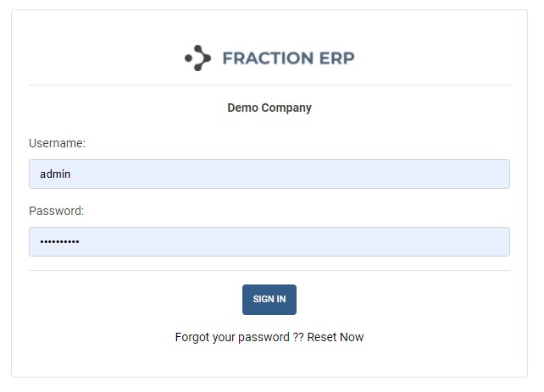Image resolution: width=544 pixels, height=392 pixels.
Task: Click the divider line above SIGN IN
Action: pos(269,271)
